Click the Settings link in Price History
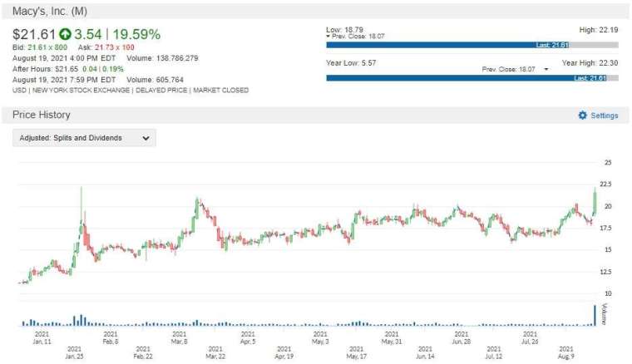 pos(605,116)
